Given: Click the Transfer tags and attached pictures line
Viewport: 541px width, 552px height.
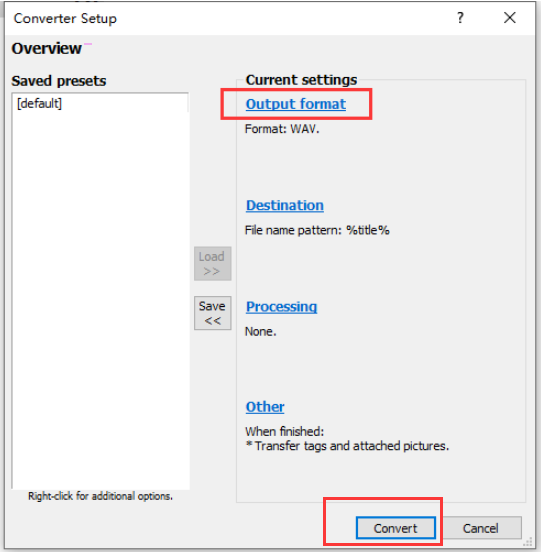Looking at the screenshot, I should click(x=347, y=446).
